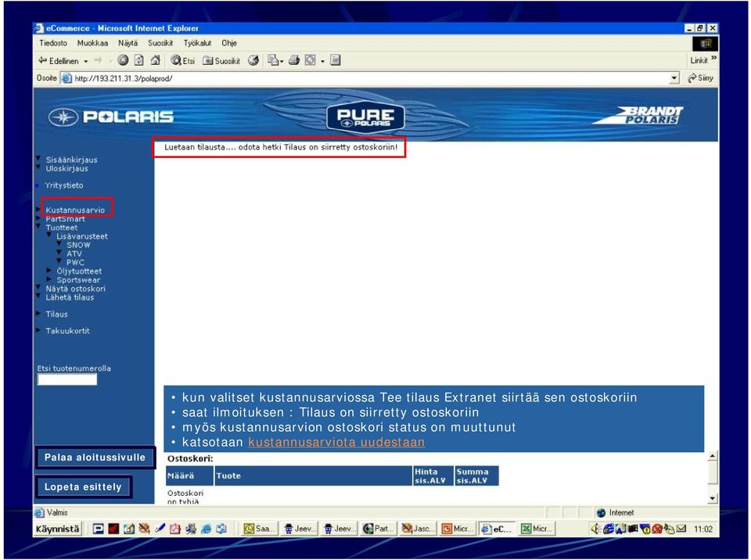Expand the Linkit toolbar chevron
The image size is (751, 560).
pos(713,59)
